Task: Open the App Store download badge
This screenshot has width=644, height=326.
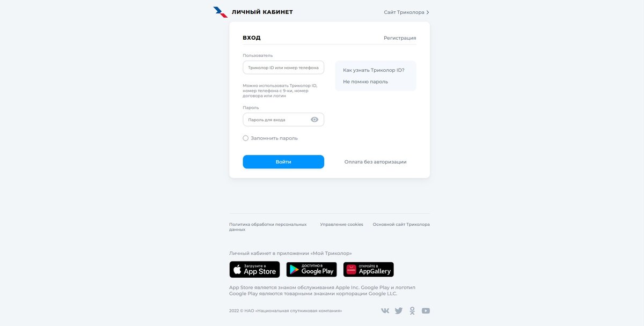Action: [x=254, y=270]
